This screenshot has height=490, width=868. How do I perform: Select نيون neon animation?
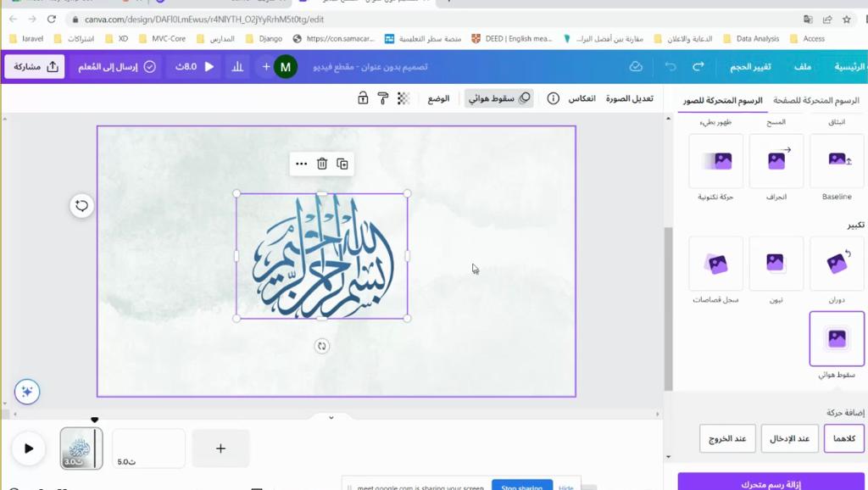tap(776, 264)
